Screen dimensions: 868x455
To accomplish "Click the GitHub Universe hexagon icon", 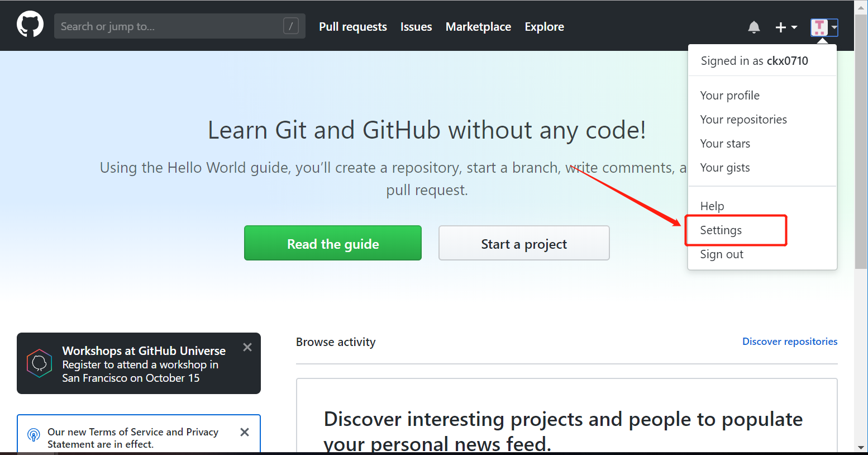I will pyautogui.click(x=39, y=363).
